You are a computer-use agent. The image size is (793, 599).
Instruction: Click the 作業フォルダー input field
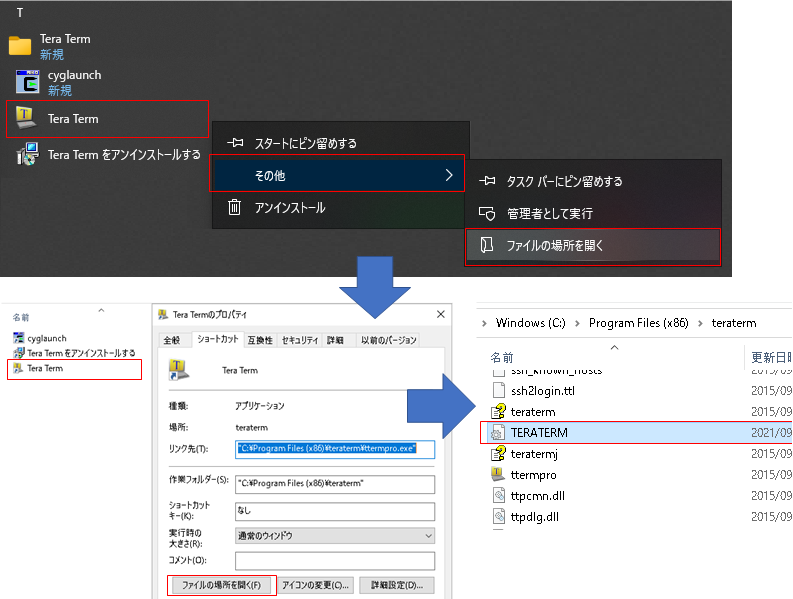(335, 484)
